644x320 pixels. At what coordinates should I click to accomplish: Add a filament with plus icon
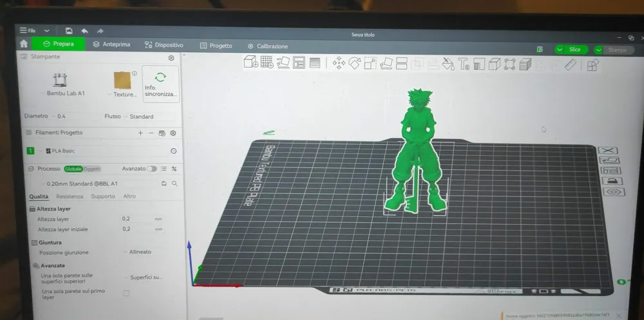click(140, 133)
